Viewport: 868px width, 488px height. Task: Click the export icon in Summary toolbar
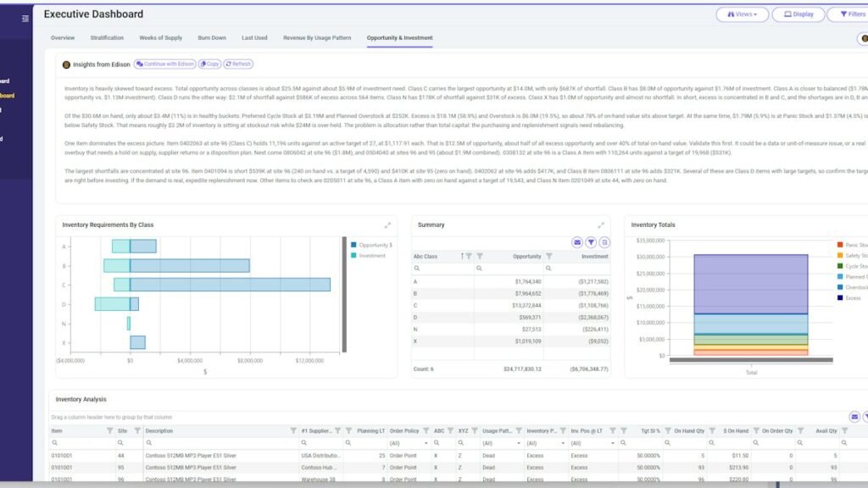tap(604, 242)
